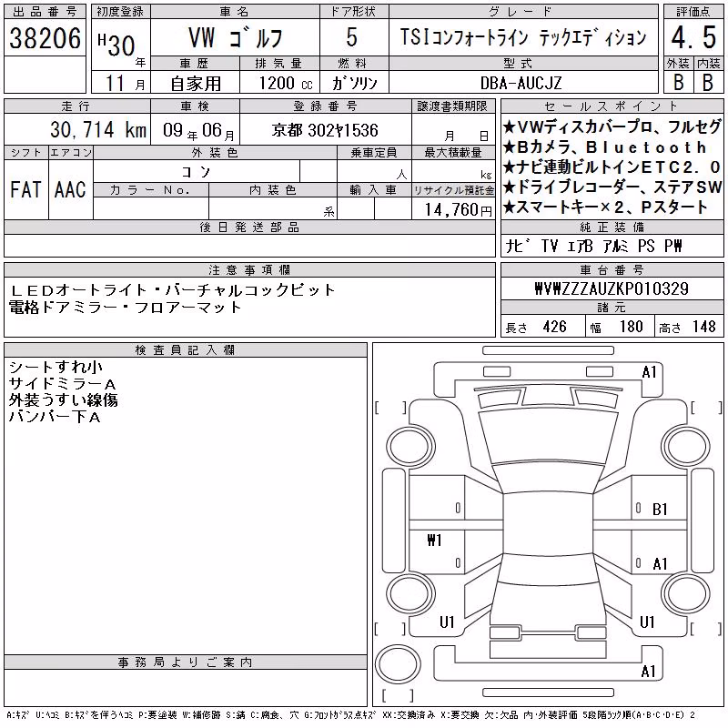
Task: Click note 電格ドアミラー・フロアーマット
Action: click(x=125, y=308)
